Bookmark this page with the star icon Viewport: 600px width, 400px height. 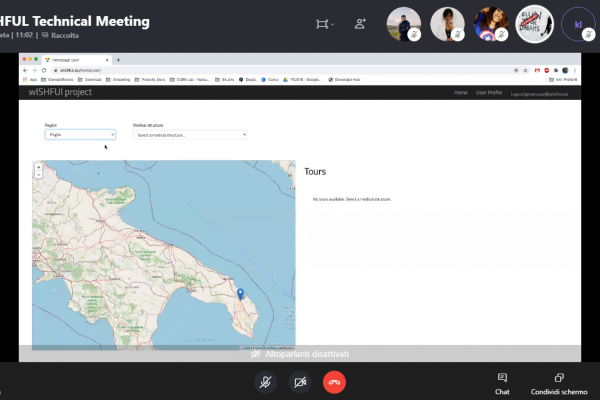[525, 70]
